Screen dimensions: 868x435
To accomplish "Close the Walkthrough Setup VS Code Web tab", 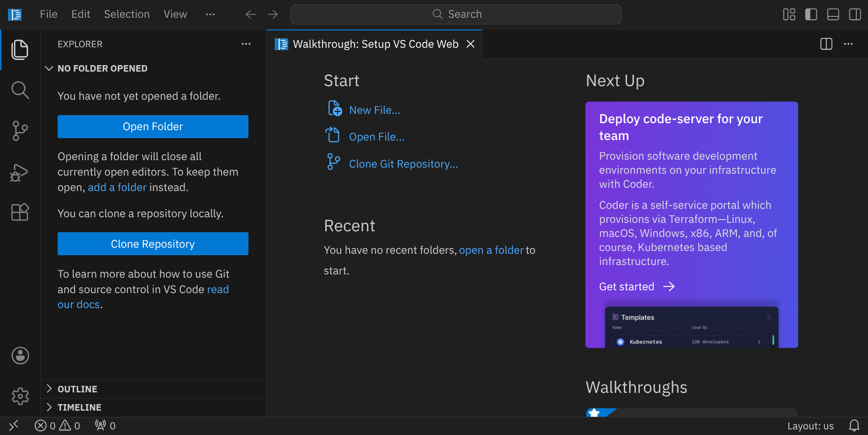I will [x=471, y=44].
